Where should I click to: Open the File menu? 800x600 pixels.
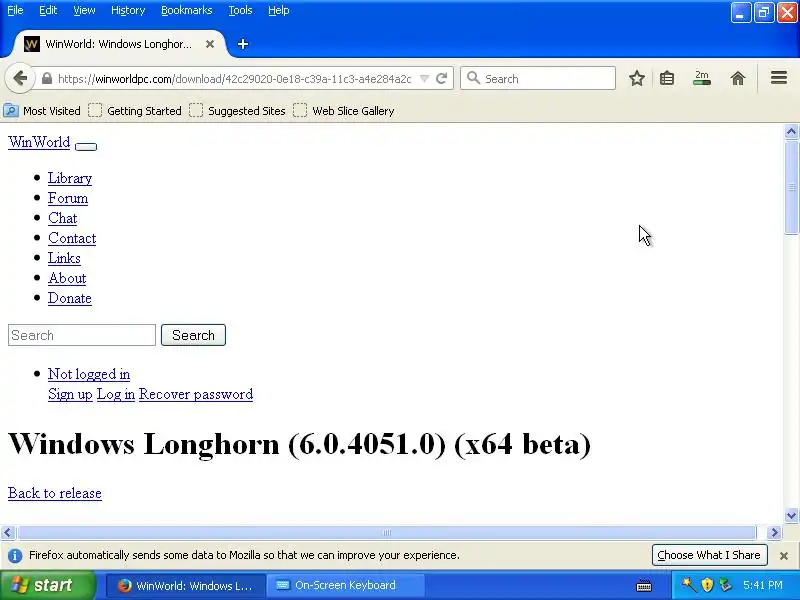tap(15, 10)
